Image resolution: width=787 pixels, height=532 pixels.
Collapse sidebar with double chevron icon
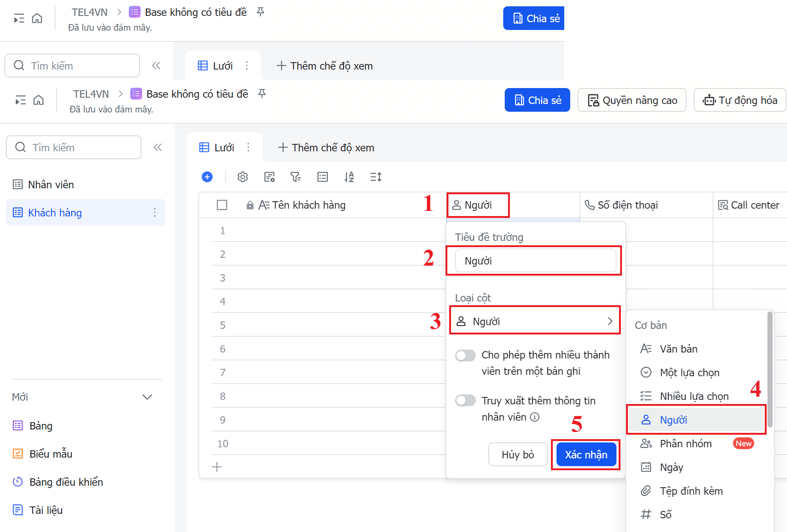tap(158, 147)
